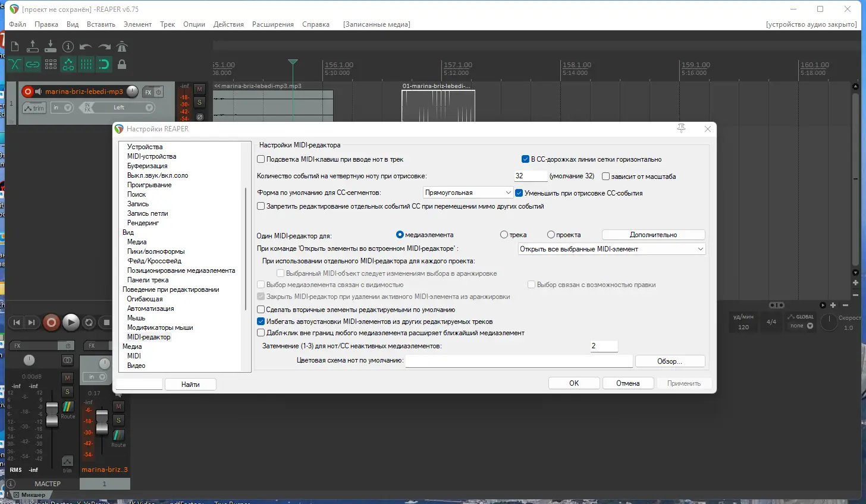Toggle the ripple editing grid icon
Screen dimensions: 866x504
[x=51, y=64]
